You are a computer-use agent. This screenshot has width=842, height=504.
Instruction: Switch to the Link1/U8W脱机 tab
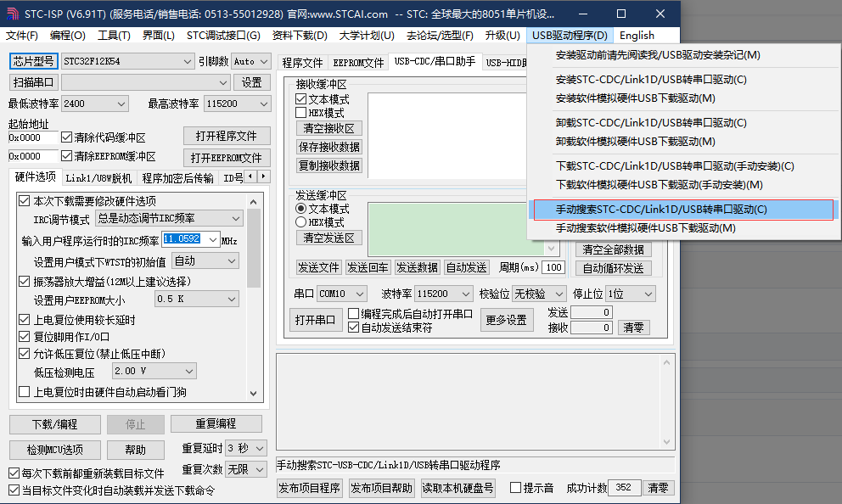coord(98,178)
